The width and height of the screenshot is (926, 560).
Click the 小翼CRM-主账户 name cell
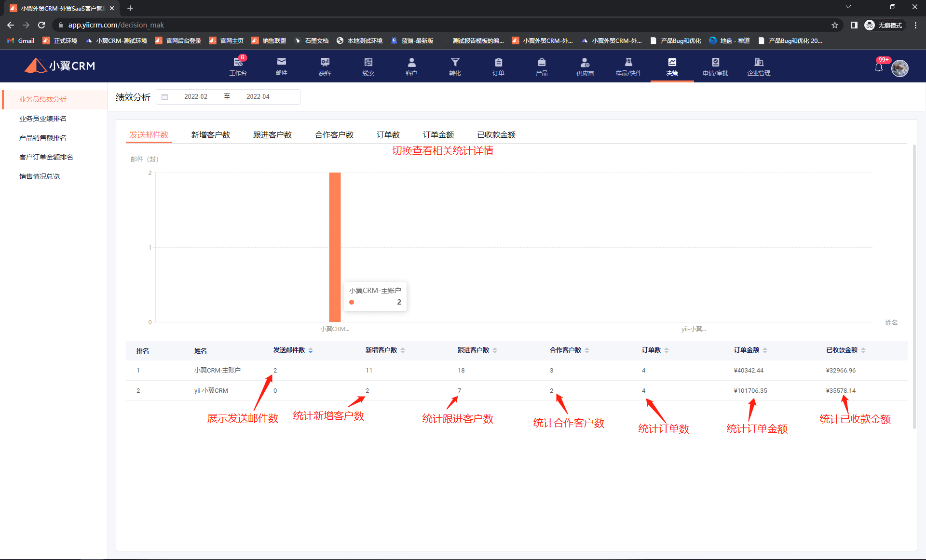pos(218,371)
